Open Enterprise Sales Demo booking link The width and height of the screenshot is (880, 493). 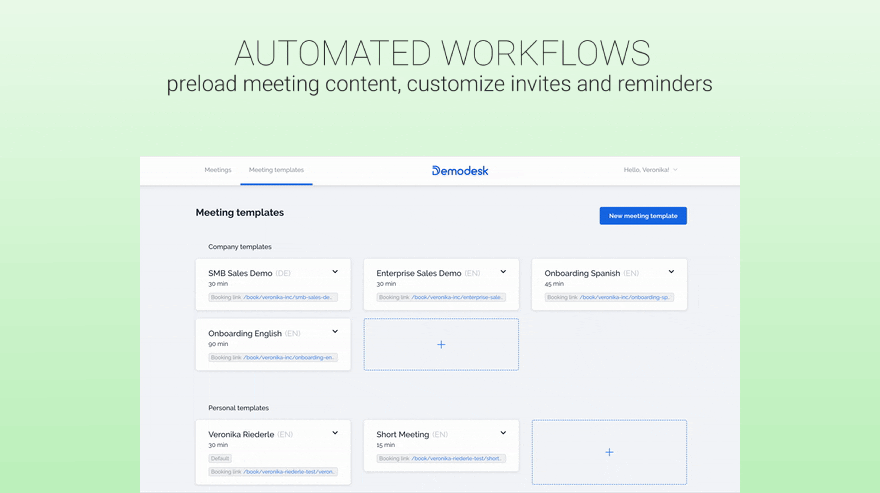click(457, 297)
